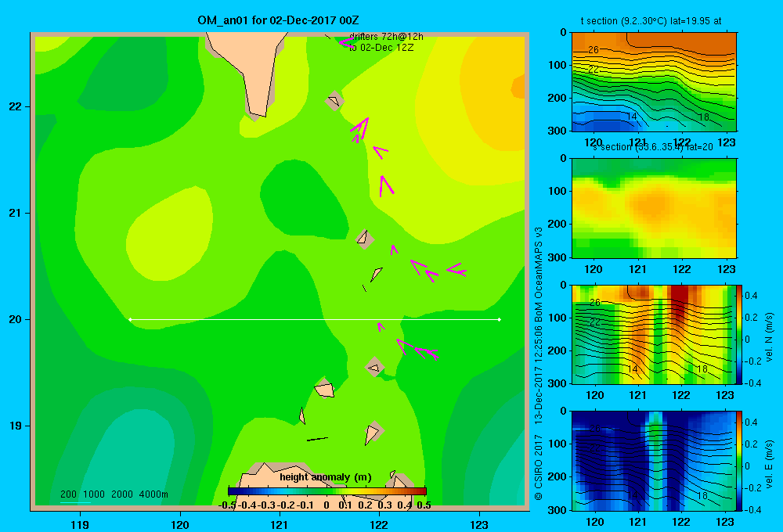Click the '26' isotherm label in temperature section

[x=594, y=49]
